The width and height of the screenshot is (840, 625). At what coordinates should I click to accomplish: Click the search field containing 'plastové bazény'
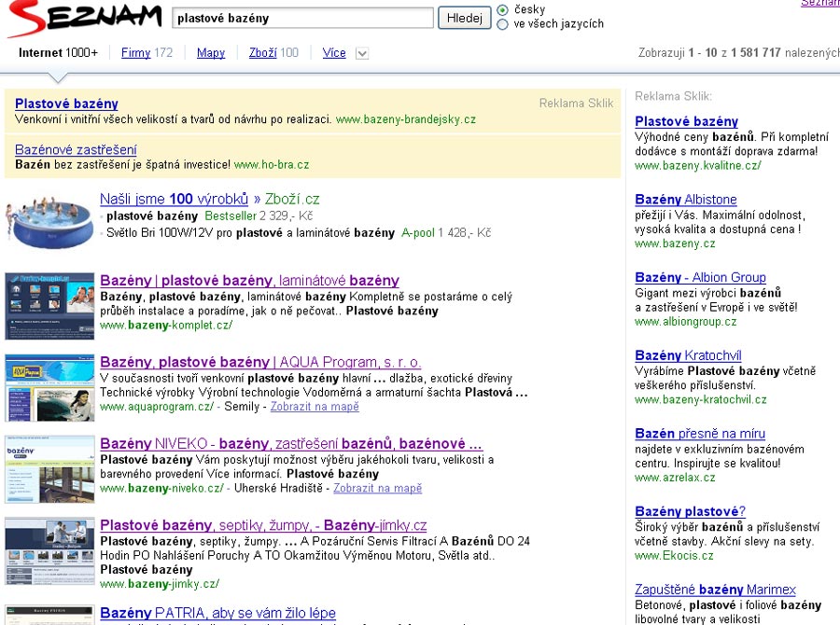pos(302,18)
